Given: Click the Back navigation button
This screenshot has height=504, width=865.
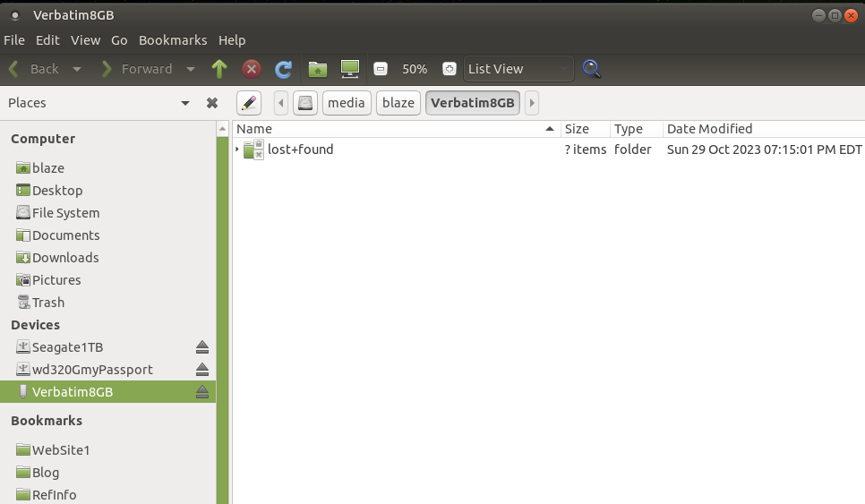Looking at the screenshot, I should (34, 69).
